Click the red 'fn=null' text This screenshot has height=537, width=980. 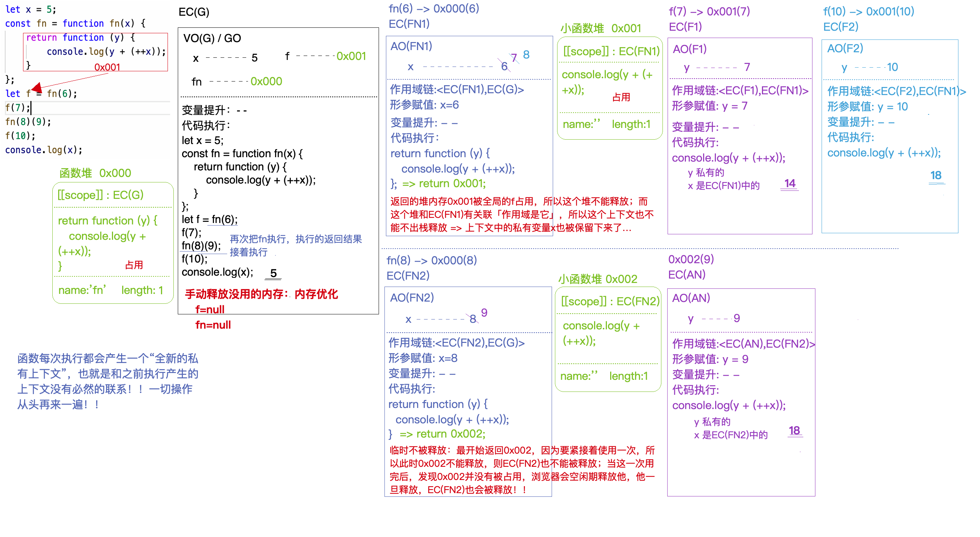[x=213, y=325]
